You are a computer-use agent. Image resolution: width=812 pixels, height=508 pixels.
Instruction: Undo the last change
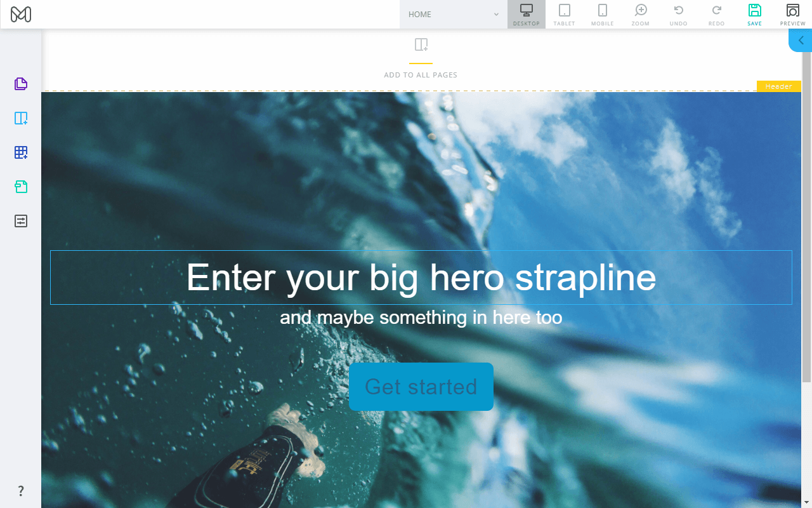679,15
